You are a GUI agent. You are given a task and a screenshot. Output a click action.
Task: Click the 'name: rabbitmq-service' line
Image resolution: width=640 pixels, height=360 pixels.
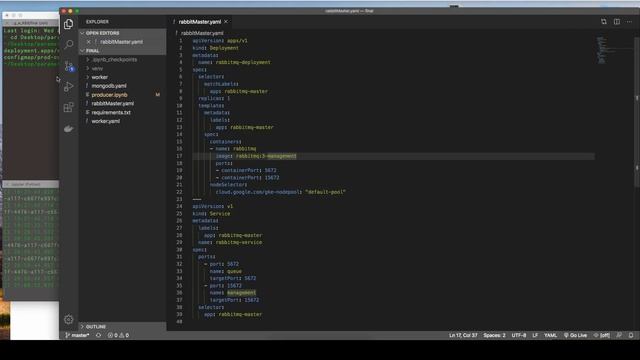click(x=230, y=242)
